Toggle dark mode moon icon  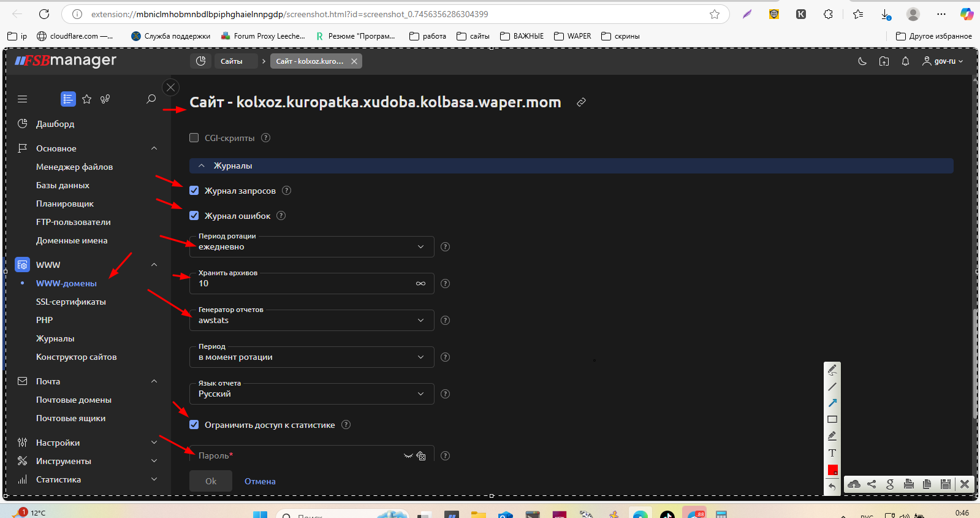[x=862, y=61]
